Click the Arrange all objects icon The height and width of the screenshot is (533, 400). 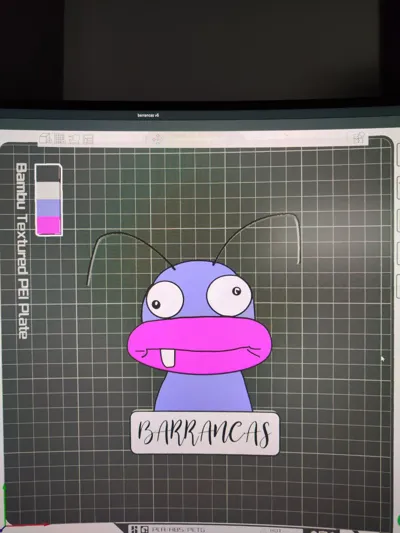point(88,139)
